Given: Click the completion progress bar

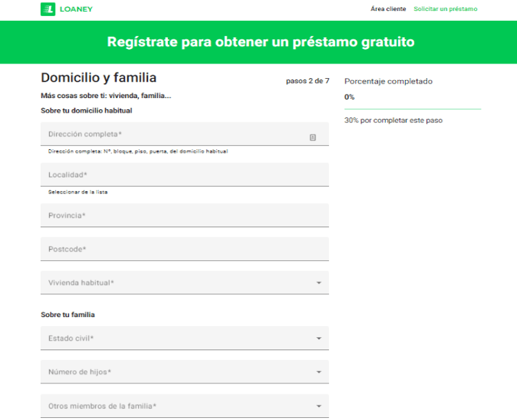Looking at the screenshot, I should pos(413,109).
